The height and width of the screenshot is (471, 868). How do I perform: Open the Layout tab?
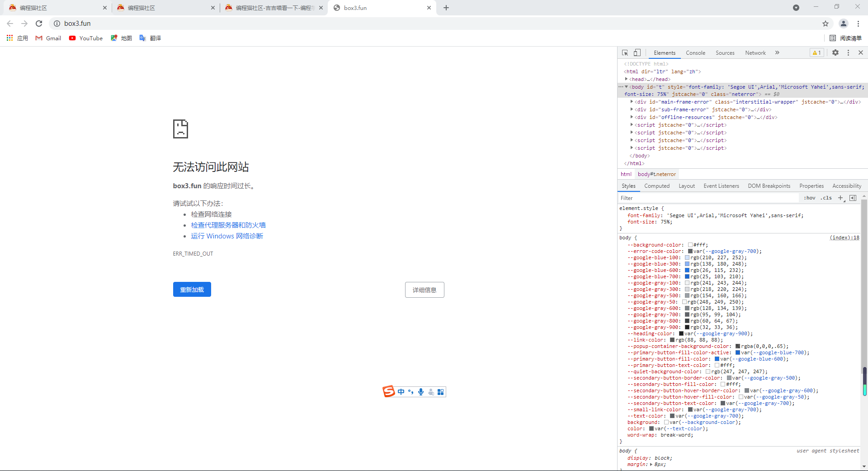point(687,186)
